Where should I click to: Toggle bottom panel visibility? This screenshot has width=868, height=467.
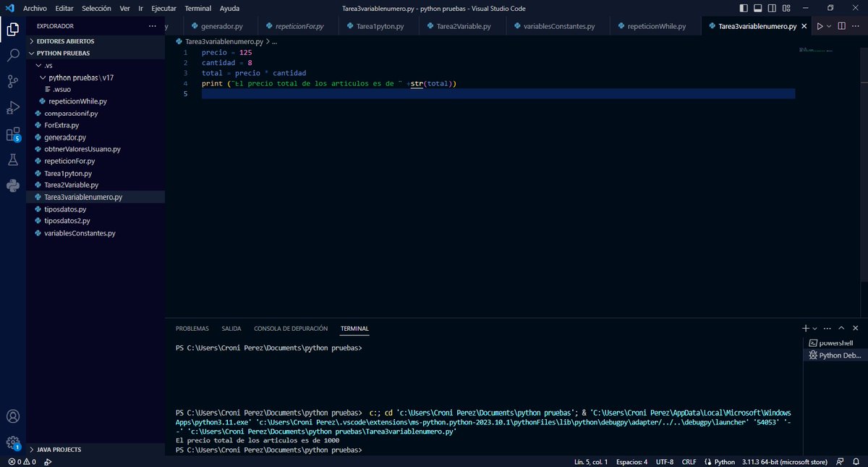coord(759,8)
